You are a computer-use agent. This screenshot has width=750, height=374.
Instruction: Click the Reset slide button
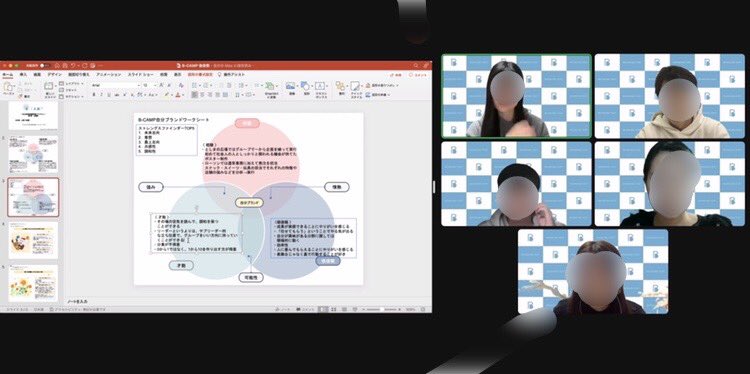(x=68, y=89)
